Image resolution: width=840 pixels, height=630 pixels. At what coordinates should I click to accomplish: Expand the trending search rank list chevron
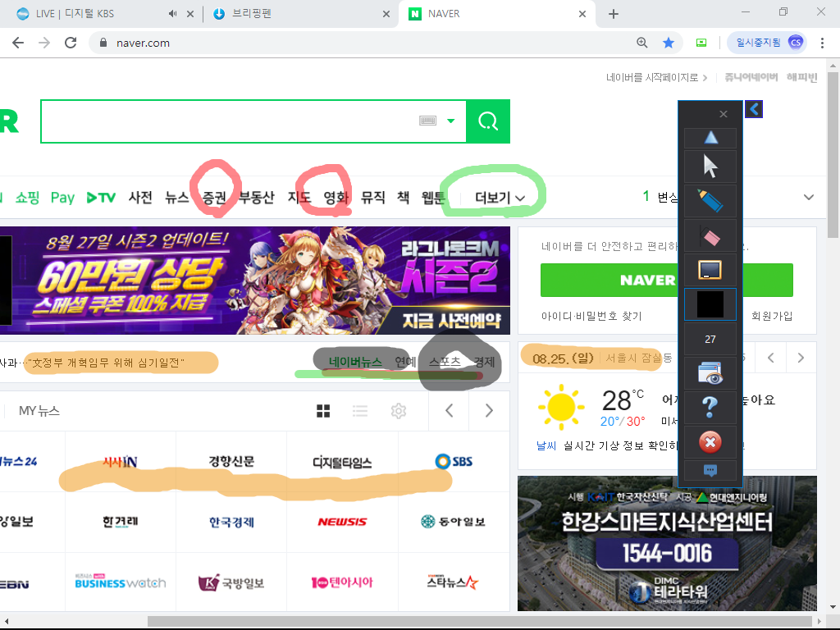pyautogui.click(x=809, y=197)
